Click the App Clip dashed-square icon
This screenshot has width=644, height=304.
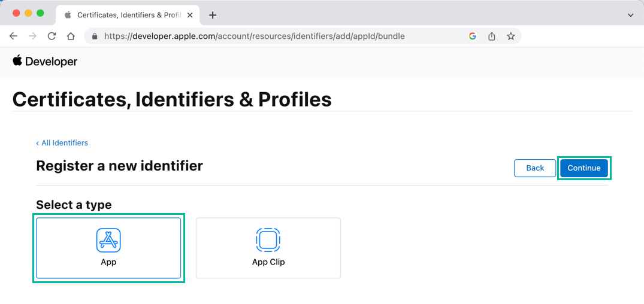[x=268, y=240]
